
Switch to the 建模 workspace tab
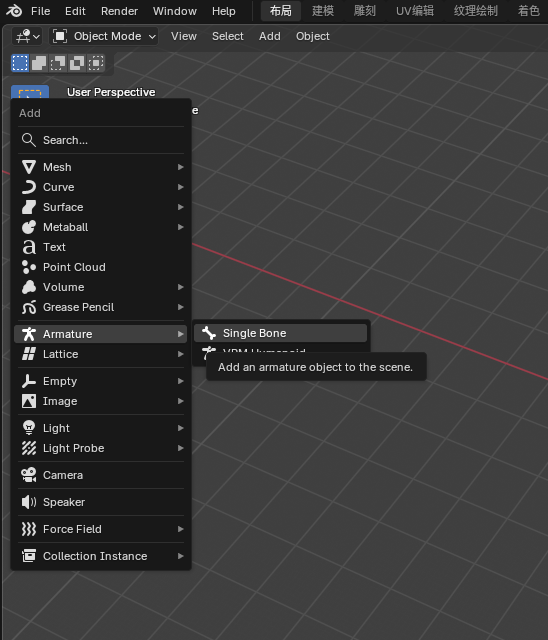point(323,11)
